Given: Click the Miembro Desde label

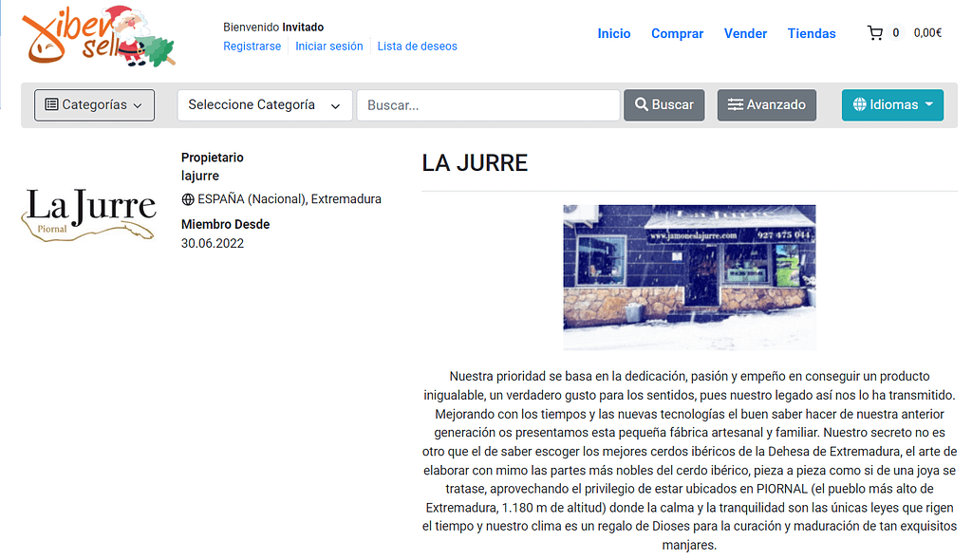Looking at the screenshot, I should (225, 225).
